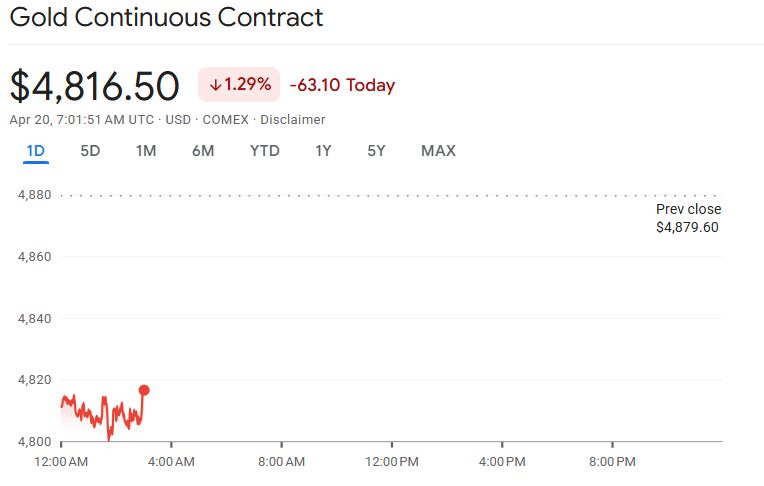Switch to the YTD range tab
Viewport: 764px width, 486px height.
pyautogui.click(x=265, y=151)
